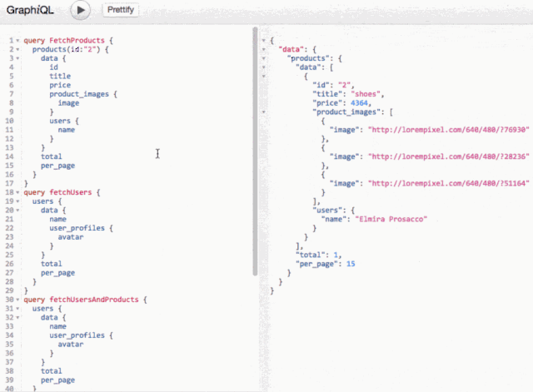Image resolution: width=533 pixels, height=392 pixels.
Task: Click the fetchUsersAndProducts query name
Action: [x=94, y=300]
